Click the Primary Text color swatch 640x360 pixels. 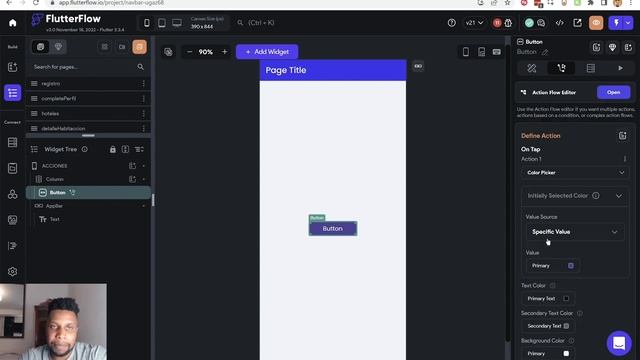(566, 298)
